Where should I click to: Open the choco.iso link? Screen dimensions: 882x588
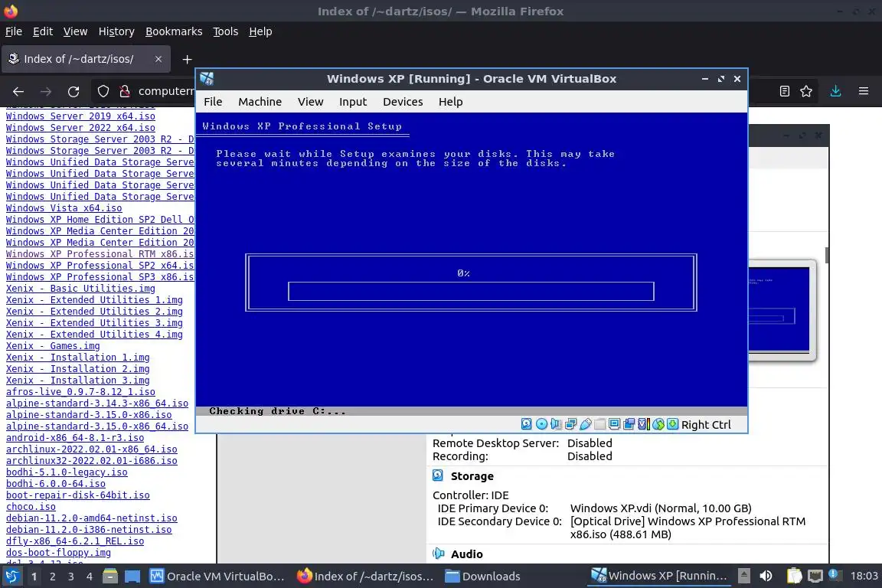click(x=31, y=506)
